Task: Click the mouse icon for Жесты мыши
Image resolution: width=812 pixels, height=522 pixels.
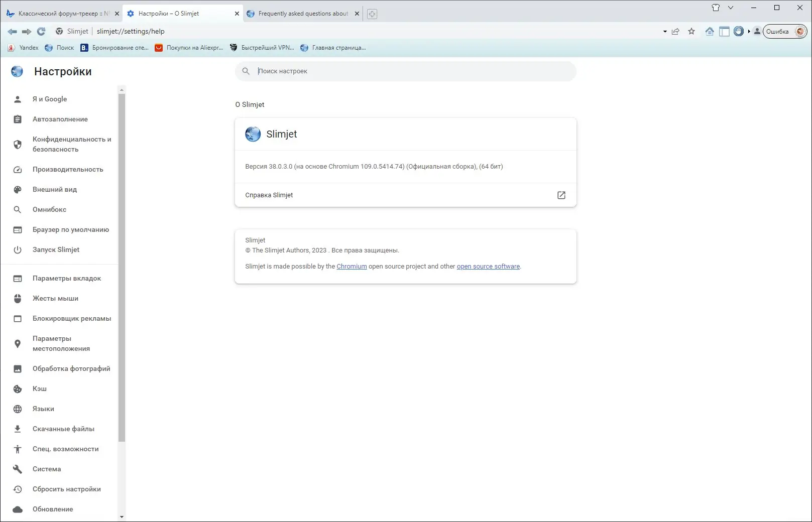Action: 18,299
